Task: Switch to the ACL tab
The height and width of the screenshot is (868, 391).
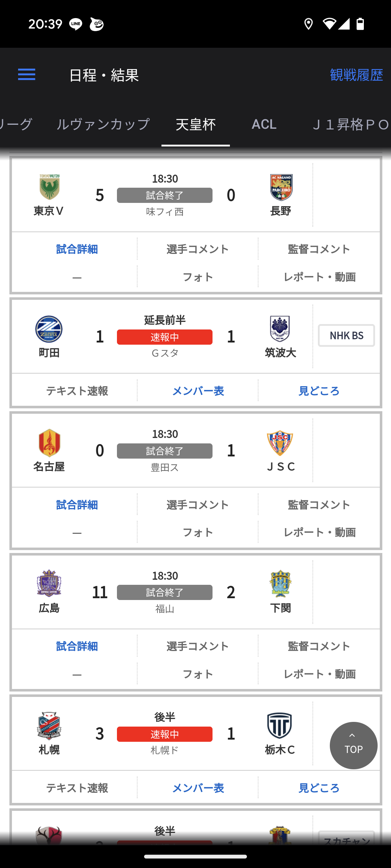Action: coord(264,124)
